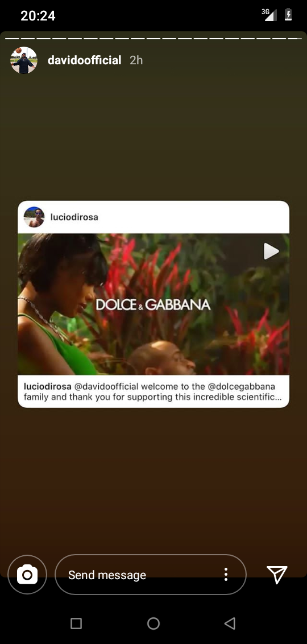Tap the battery status icon

click(288, 15)
